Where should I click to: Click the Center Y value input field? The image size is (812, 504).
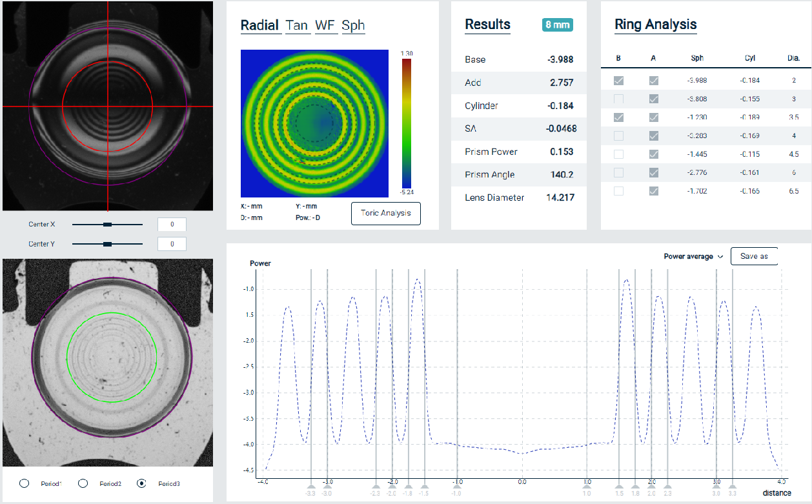[x=172, y=244]
